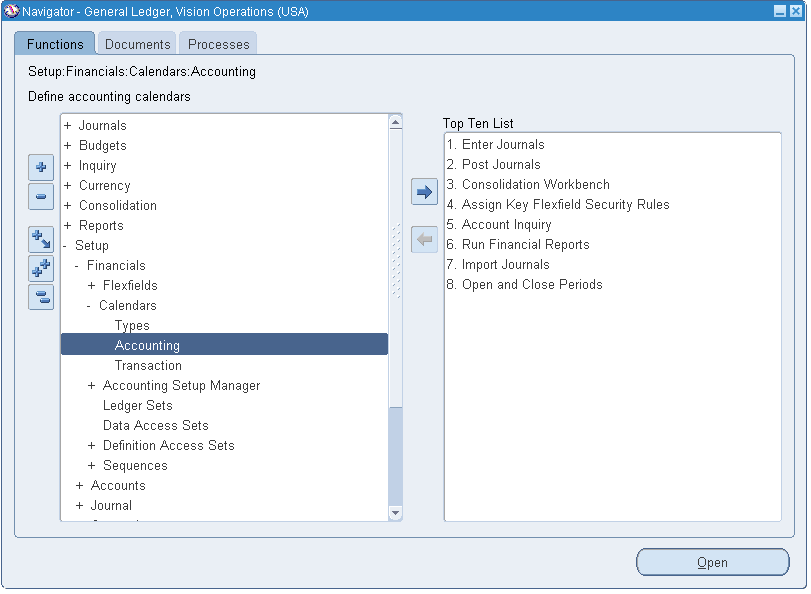Select Data Access Sets in the tree
Viewport: 811px width, 594px height.
156,425
